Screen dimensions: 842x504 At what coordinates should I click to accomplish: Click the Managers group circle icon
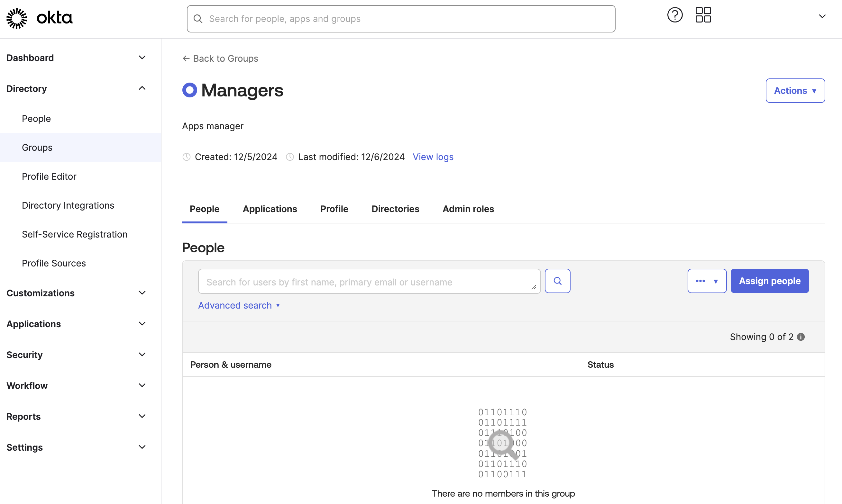click(x=189, y=90)
